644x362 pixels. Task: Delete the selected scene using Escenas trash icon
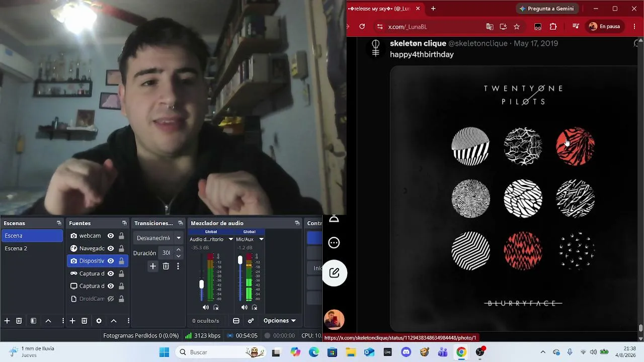point(19,321)
